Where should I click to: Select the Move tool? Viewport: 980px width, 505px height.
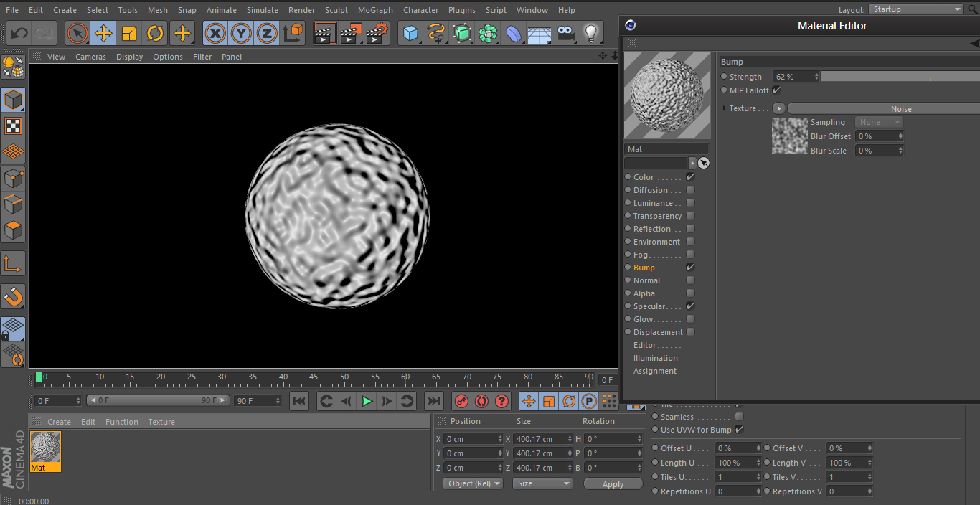[103, 34]
